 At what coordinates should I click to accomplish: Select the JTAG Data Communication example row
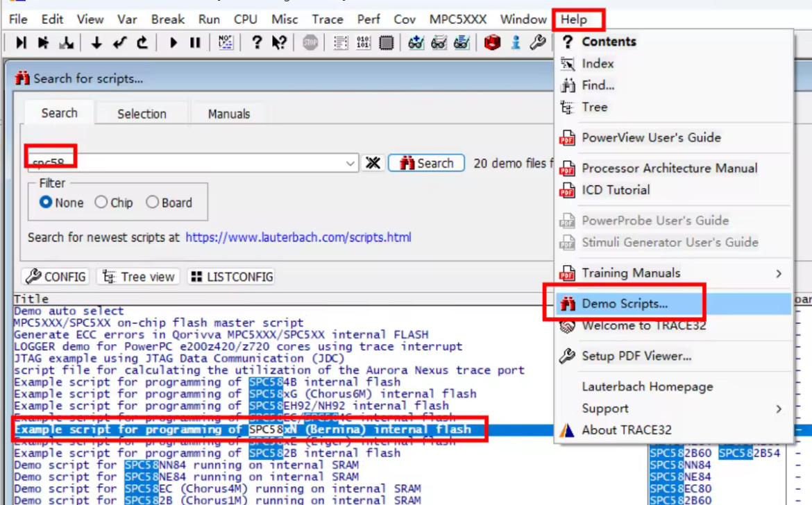tap(179, 358)
